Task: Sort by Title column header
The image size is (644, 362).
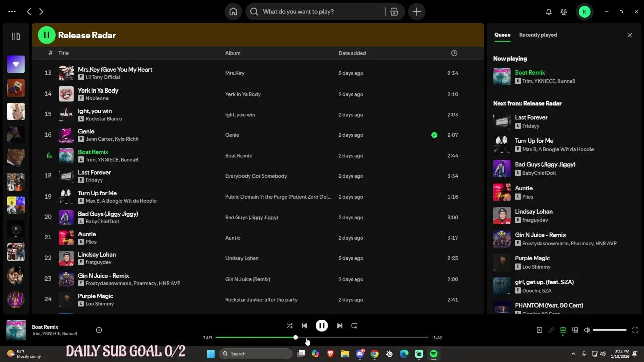Action: pos(63,53)
